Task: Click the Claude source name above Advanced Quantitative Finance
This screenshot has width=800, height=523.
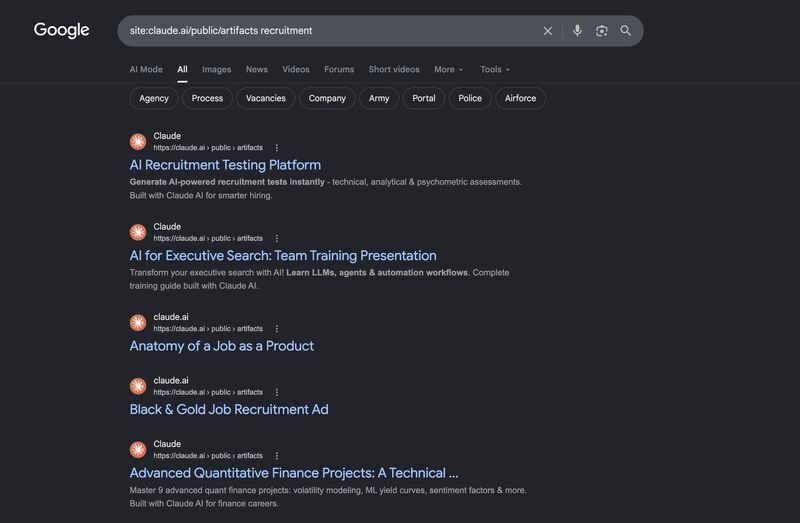Action: [167, 444]
